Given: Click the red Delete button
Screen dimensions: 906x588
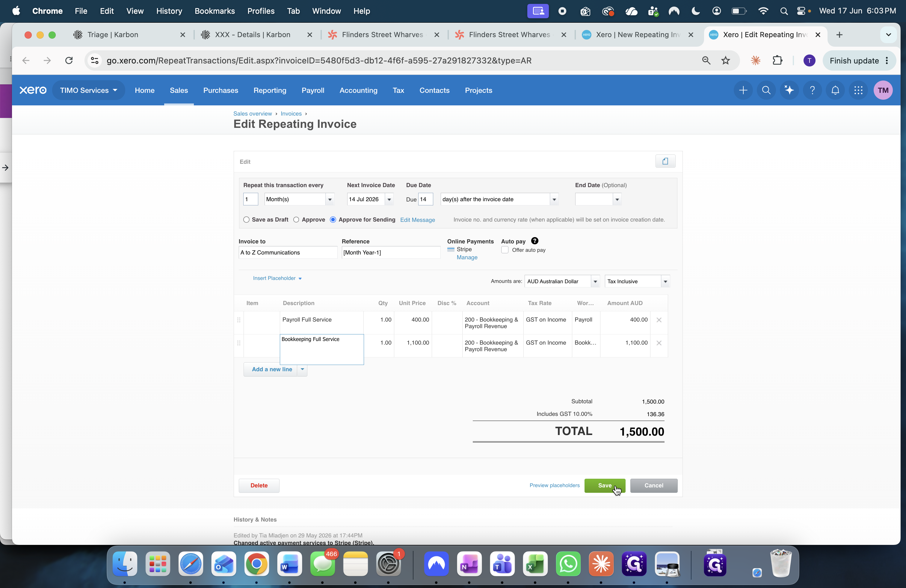Looking at the screenshot, I should pos(259,485).
